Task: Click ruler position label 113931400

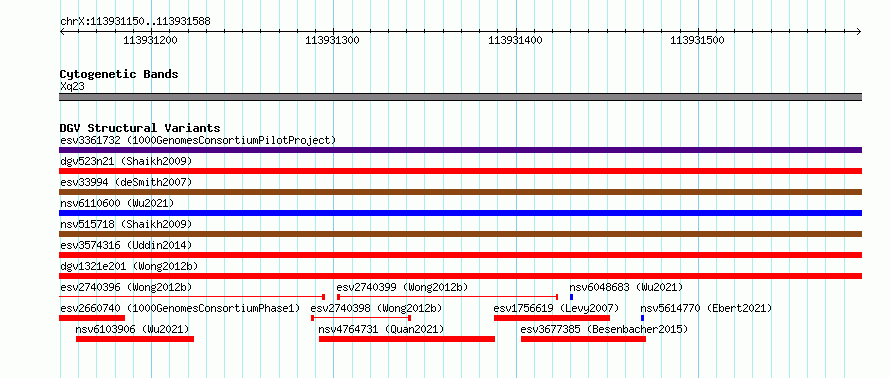Action: [515, 40]
